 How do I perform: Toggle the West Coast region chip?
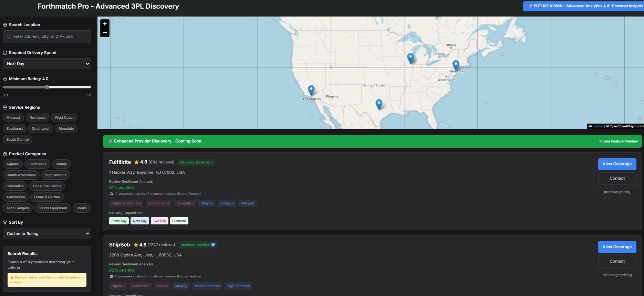64,118
